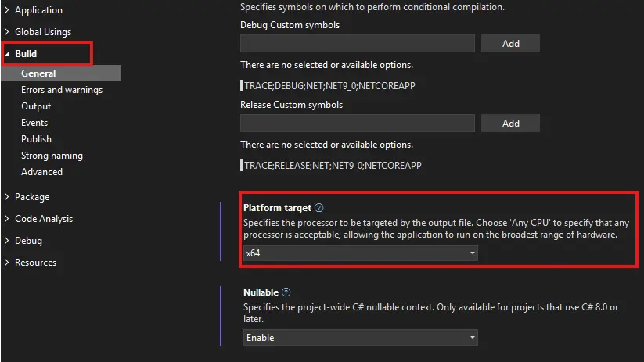The width and height of the screenshot is (644, 362).
Task: Expand the Resources section
Action: 7,263
